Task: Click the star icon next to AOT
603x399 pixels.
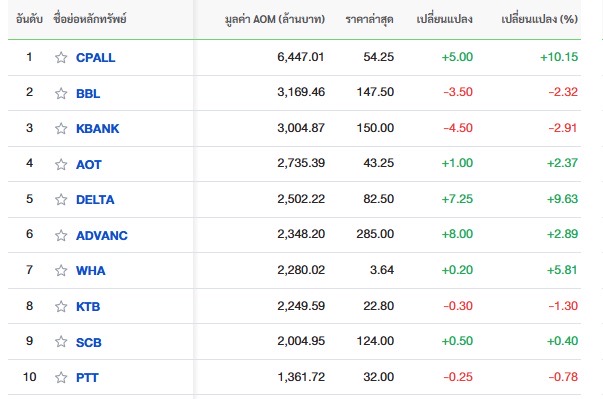Action: click(x=61, y=164)
